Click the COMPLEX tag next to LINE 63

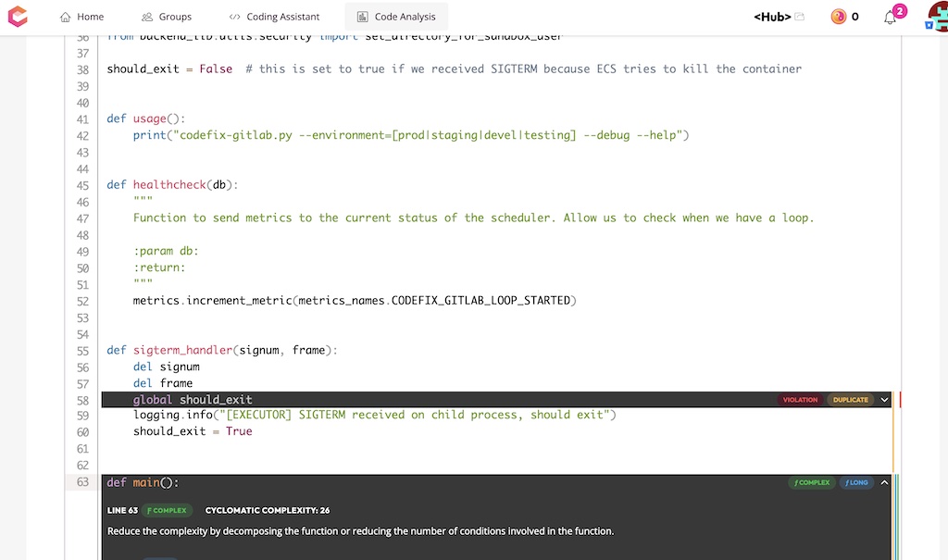[x=167, y=510]
